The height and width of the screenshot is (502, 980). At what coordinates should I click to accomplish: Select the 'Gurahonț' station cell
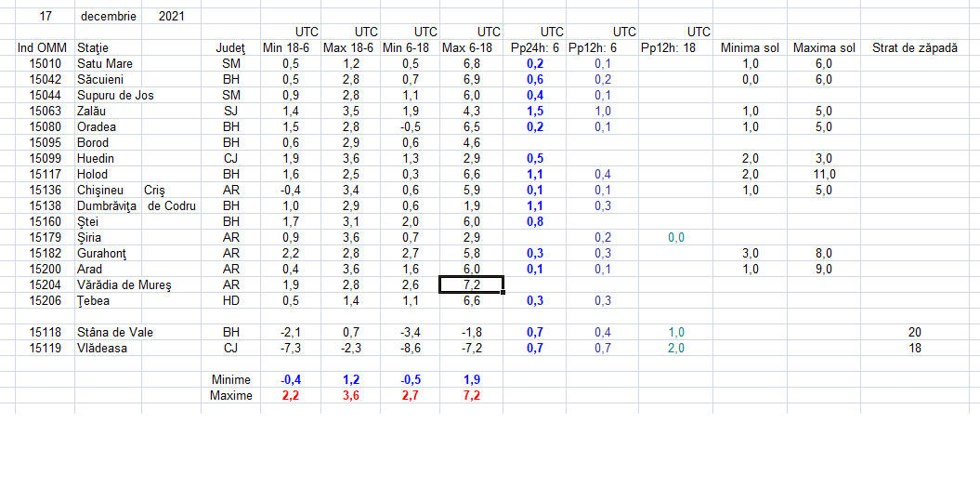108,253
